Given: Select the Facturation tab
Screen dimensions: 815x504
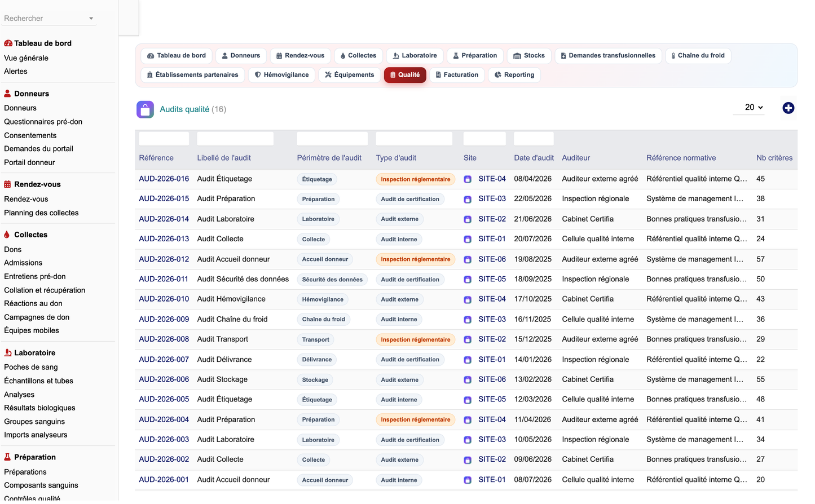Looking at the screenshot, I should 457,75.
